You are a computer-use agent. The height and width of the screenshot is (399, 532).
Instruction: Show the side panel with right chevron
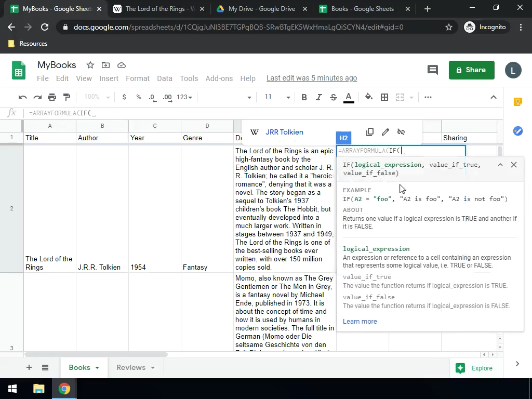pos(517,364)
